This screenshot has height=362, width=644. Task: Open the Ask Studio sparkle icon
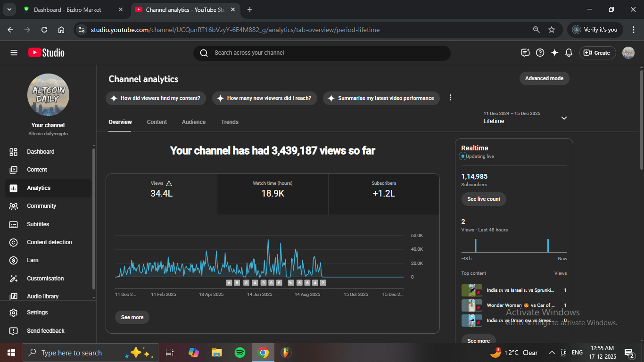click(554, 53)
